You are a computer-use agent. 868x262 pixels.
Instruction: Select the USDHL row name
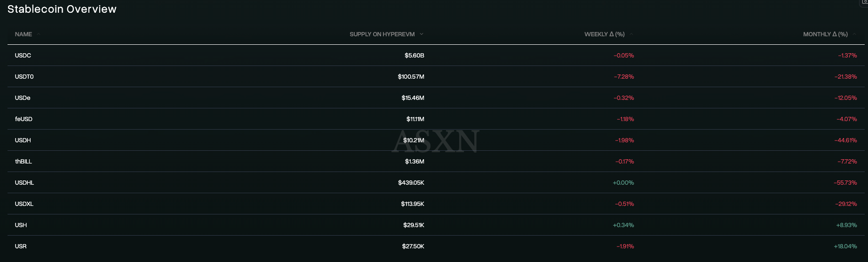tap(24, 183)
